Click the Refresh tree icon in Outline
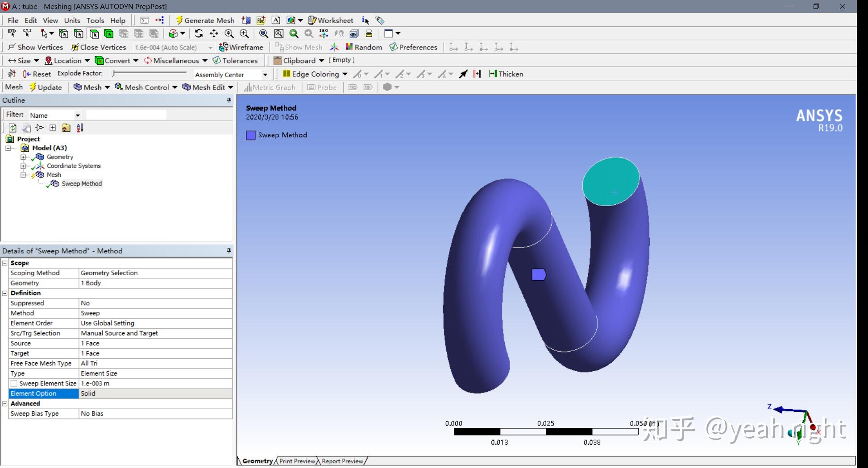Image resolution: width=868 pixels, height=468 pixels. (12, 128)
